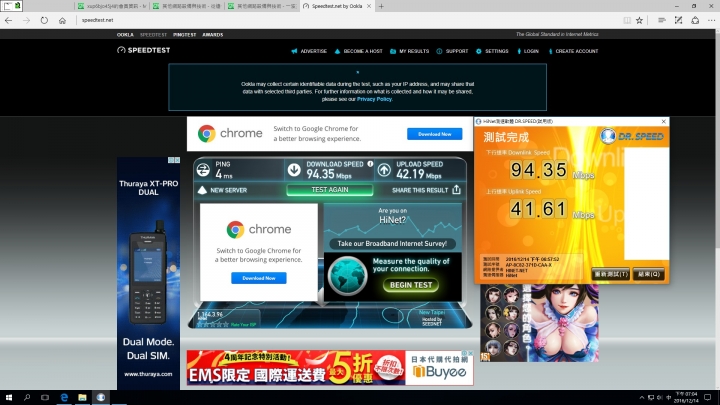The width and height of the screenshot is (720, 405).
Task: Click CREATE ACCOUNT
Action: click(x=573, y=51)
